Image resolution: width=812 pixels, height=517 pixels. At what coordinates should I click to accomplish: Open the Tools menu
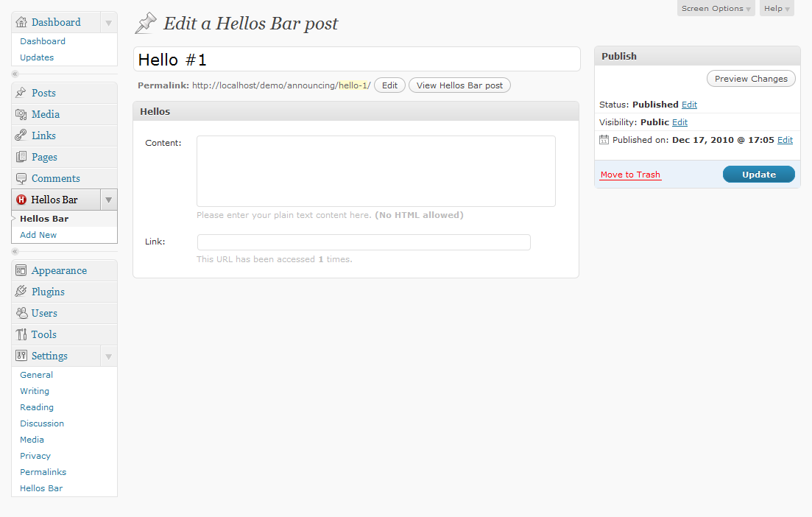(44, 334)
